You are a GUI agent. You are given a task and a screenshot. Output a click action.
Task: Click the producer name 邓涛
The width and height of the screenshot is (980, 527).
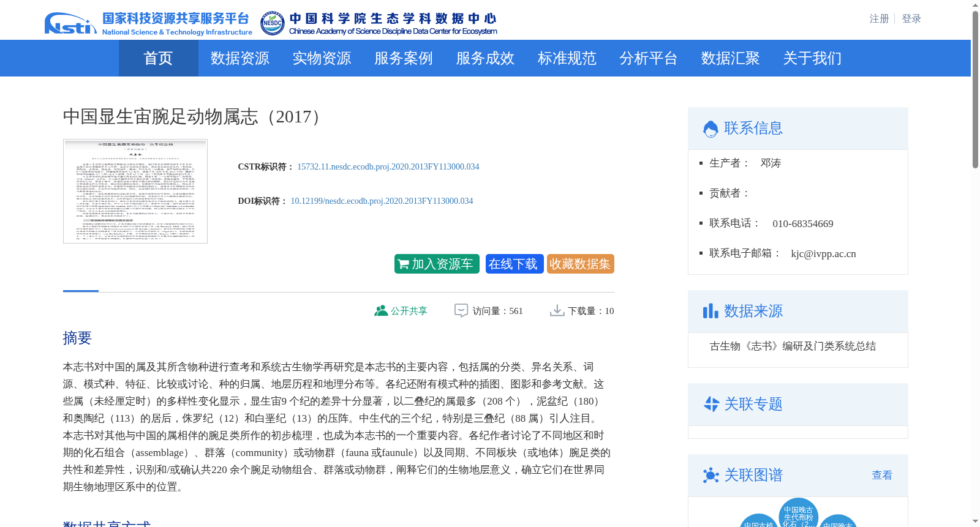pos(771,163)
